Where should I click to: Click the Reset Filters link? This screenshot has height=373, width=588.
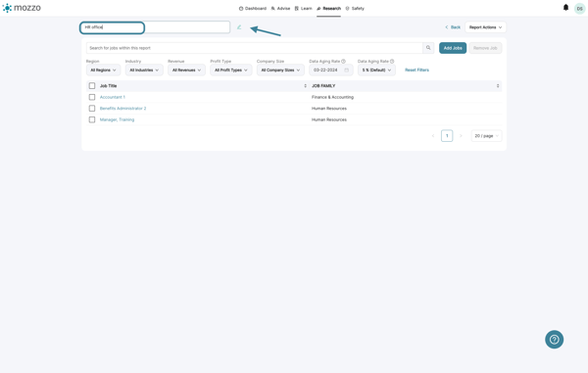pyautogui.click(x=416, y=70)
